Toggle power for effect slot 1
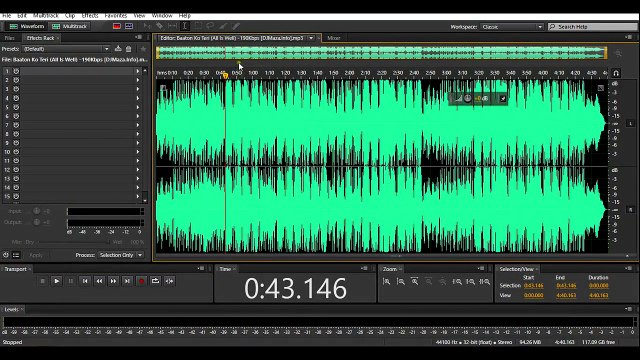The height and width of the screenshot is (360, 640). [16, 71]
